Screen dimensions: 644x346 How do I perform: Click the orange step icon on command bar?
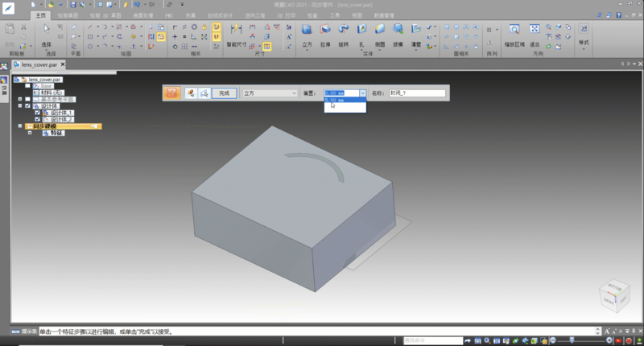click(171, 93)
